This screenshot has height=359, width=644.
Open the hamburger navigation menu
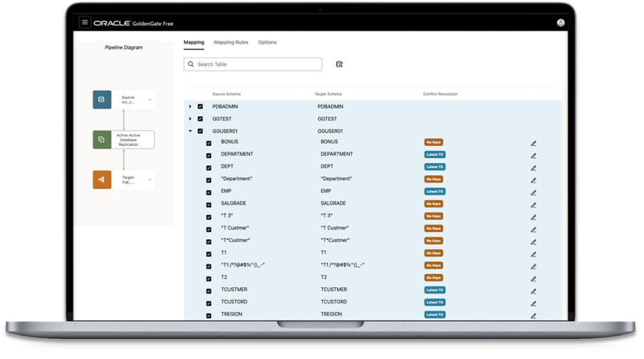tap(85, 23)
